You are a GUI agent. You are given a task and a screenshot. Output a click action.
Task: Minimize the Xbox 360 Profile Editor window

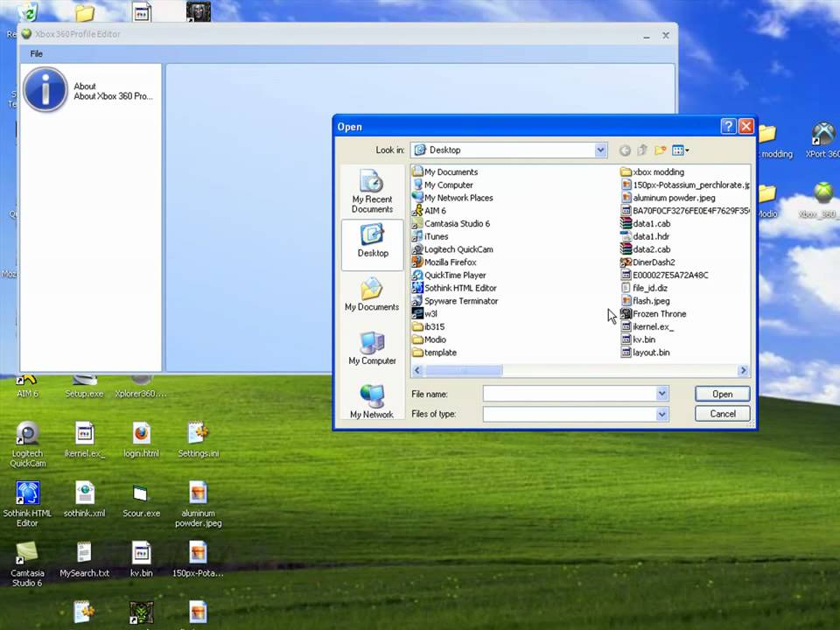(647, 36)
